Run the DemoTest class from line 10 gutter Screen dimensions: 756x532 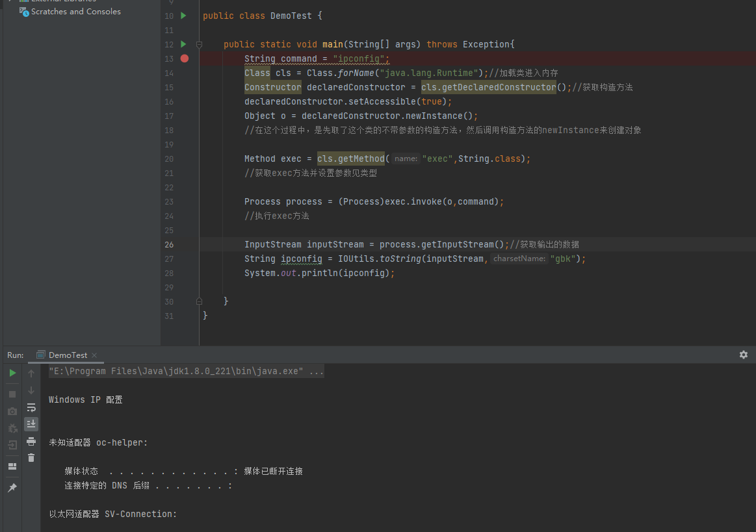pyautogui.click(x=183, y=16)
